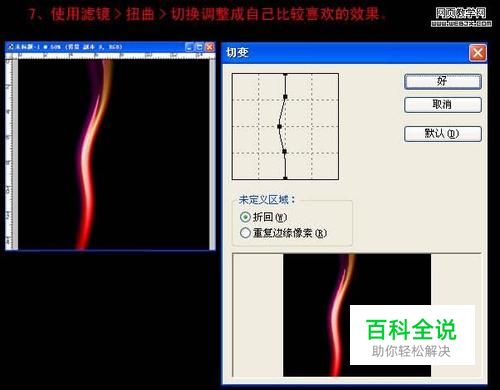Screen dimensions: 500x390
Task: Click the bottom end point of the shear curve
Action: click(x=285, y=178)
